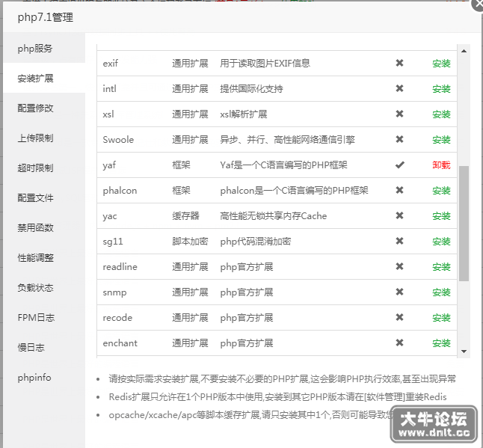Image resolution: width=483 pixels, height=448 pixels.
Task: Click the php7.1管理 dialog title
Action: point(46,17)
